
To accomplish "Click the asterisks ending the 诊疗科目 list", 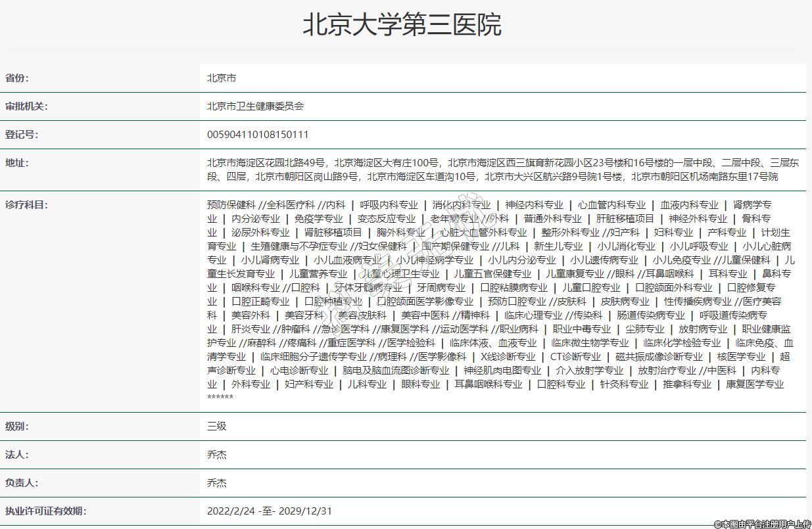I will click(220, 398).
